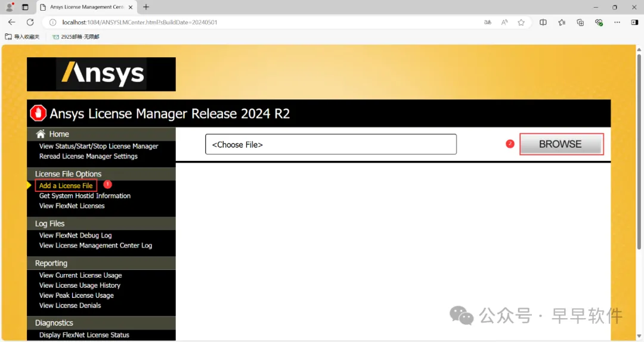Click the License File Options header
Screen dimensions: 644x342
[68, 173]
